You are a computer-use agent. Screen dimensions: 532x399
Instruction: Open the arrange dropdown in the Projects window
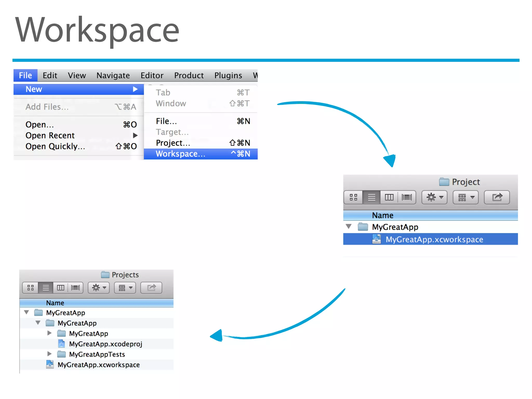pos(125,288)
